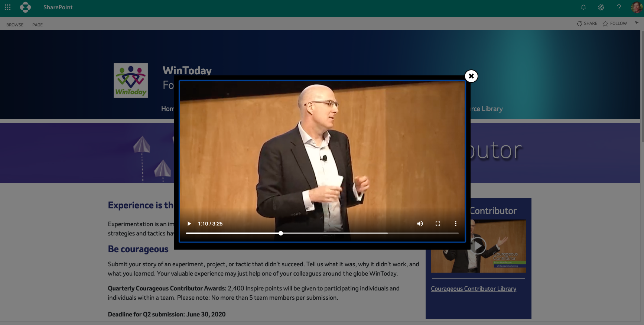This screenshot has height=325, width=644.
Task: Open the BROWSE ribbon tab
Action: (x=15, y=25)
